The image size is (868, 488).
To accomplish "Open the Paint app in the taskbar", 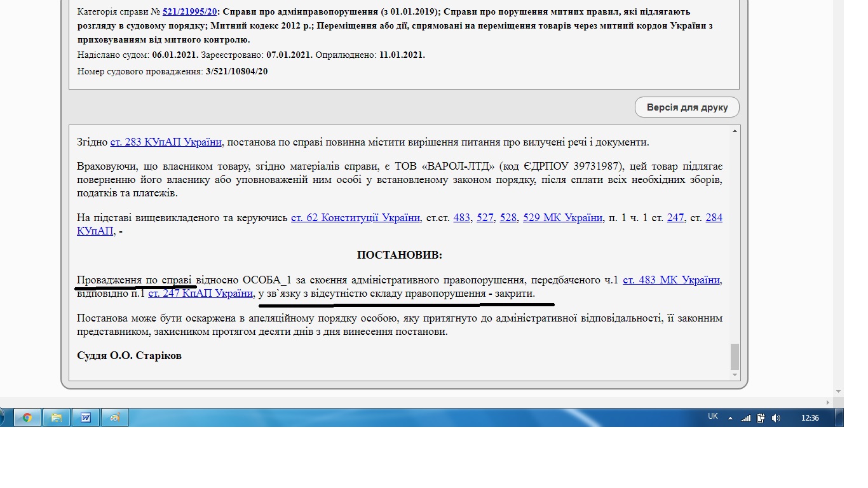I will point(115,417).
